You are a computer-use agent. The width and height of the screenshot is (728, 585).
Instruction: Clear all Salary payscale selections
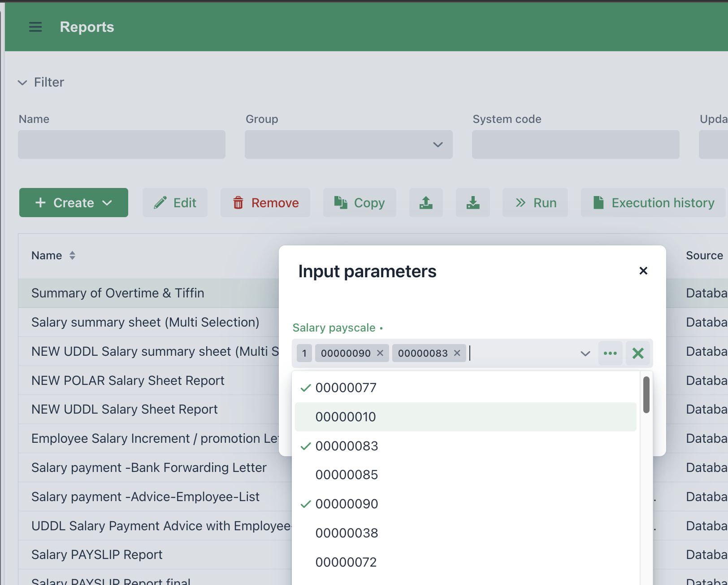pos(637,353)
